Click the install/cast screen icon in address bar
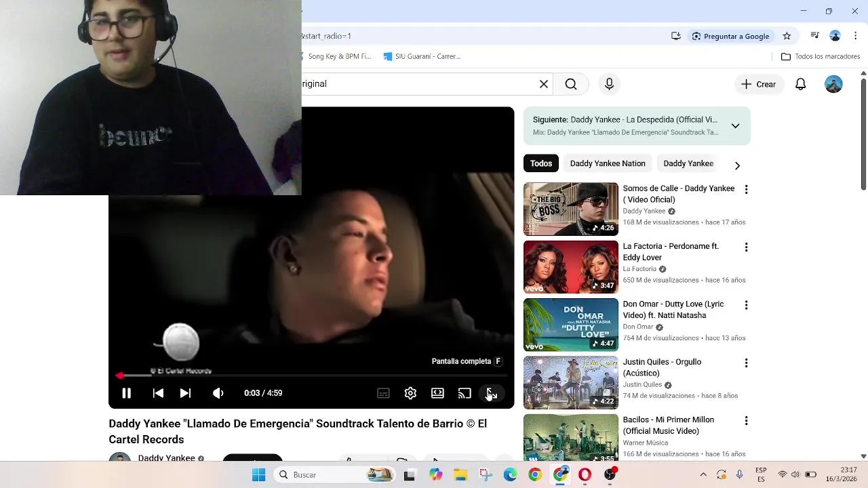The image size is (868, 488). coord(676,36)
